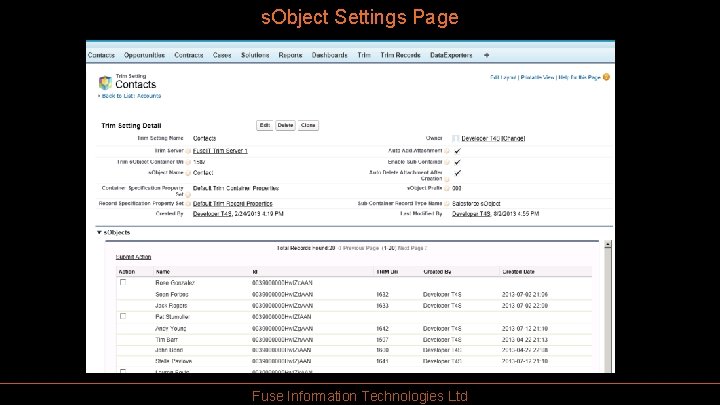Click help bubble for Auto Delete Attachment After Creation
720x405 pixels.
447,179
